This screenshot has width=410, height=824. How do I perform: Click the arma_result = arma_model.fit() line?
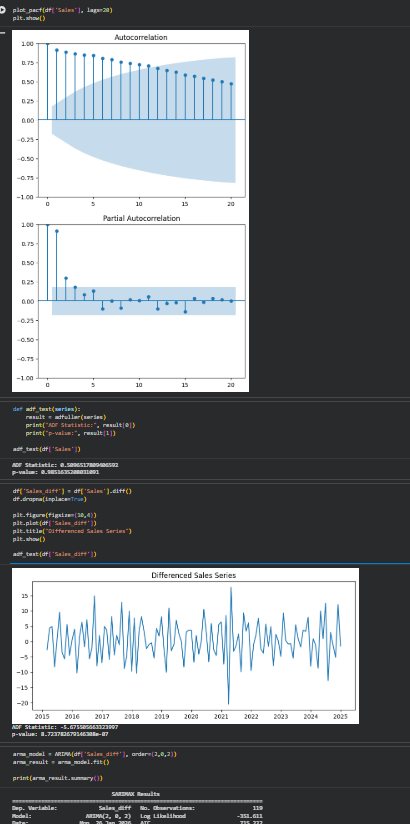click(61, 761)
